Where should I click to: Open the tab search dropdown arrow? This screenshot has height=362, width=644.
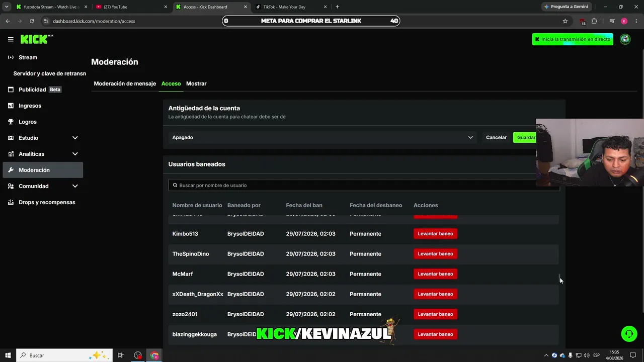(7, 7)
